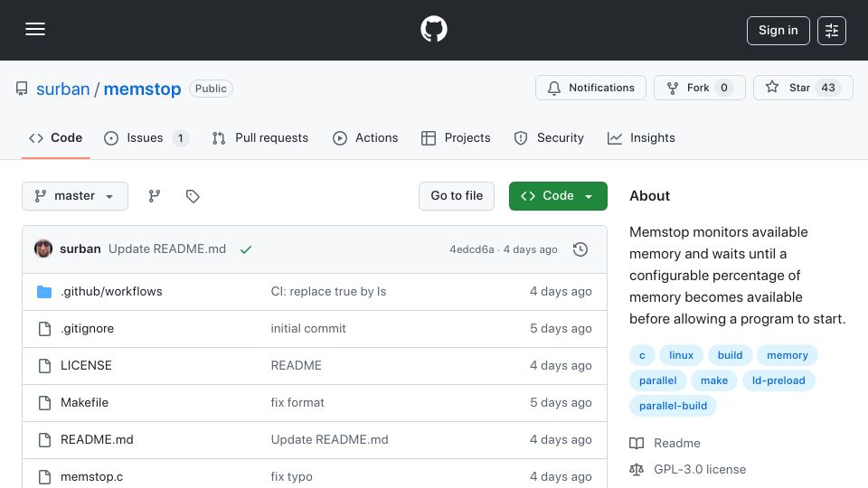Select the 'parallel-build' topic tag

[x=673, y=406]
